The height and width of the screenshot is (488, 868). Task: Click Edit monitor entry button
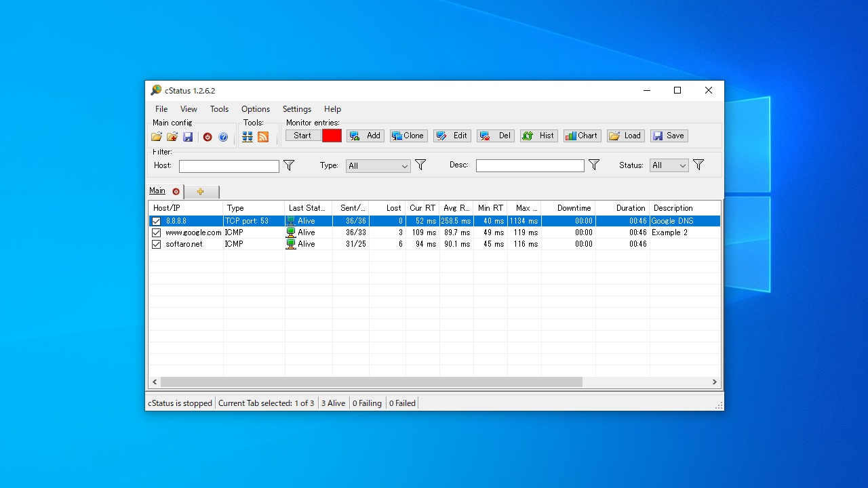[x=452, y=136]
